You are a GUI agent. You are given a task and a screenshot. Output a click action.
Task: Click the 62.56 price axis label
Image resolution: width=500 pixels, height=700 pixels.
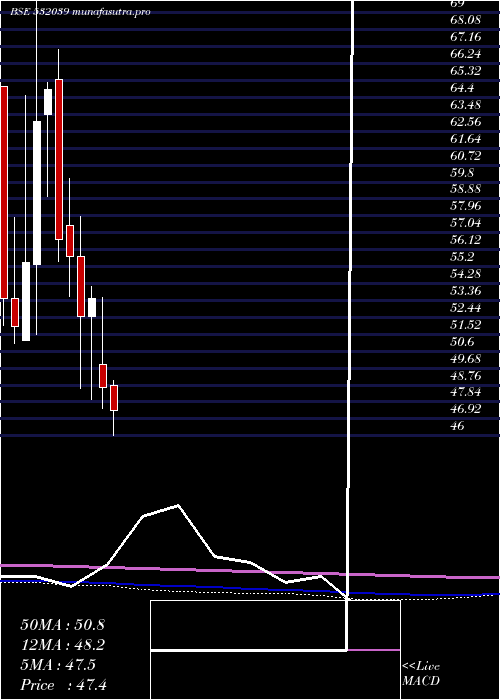466,122
